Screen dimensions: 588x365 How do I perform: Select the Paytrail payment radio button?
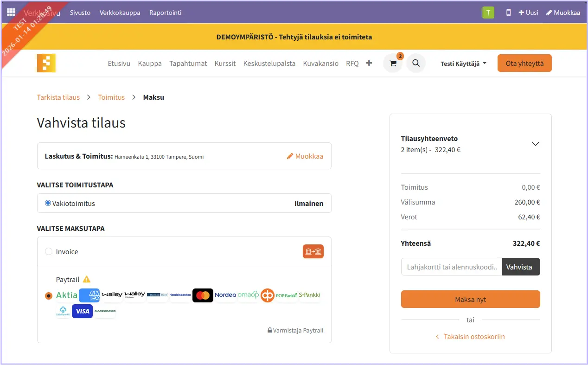(49, 296)
